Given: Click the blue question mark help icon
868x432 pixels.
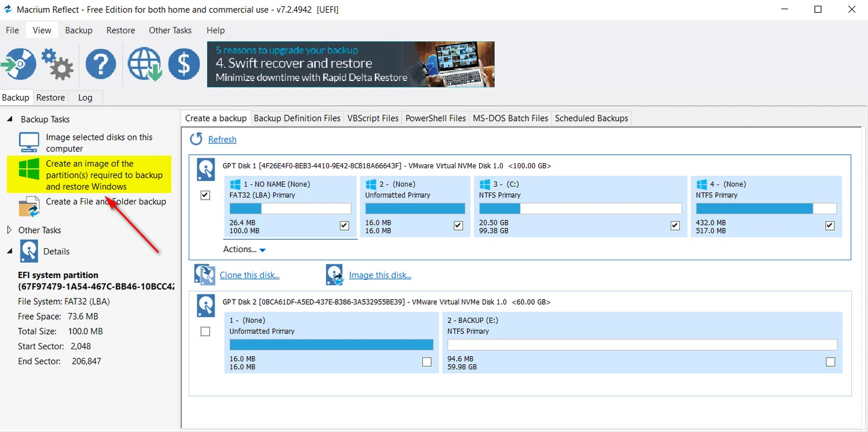Looking at the screenshot, I should coord(101,64).
